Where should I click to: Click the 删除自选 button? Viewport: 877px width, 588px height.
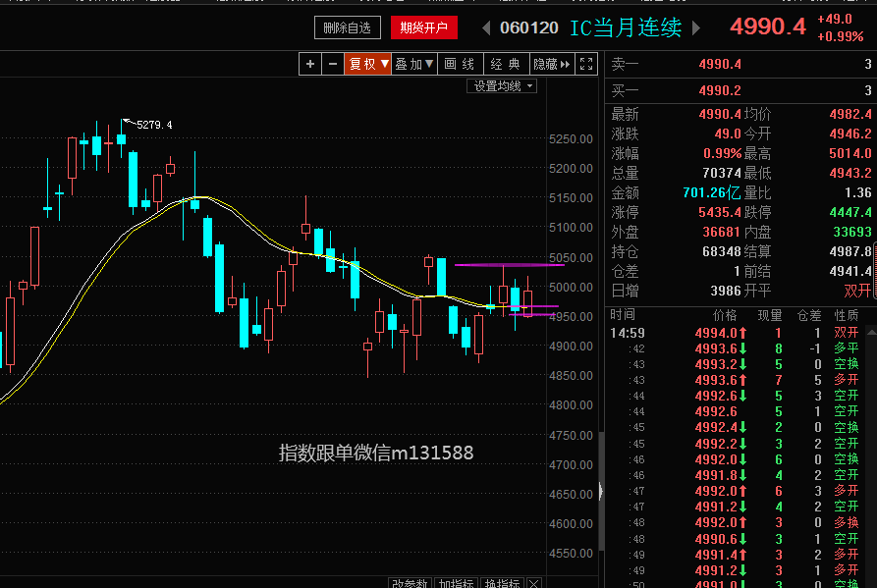[x=348, y=27]
